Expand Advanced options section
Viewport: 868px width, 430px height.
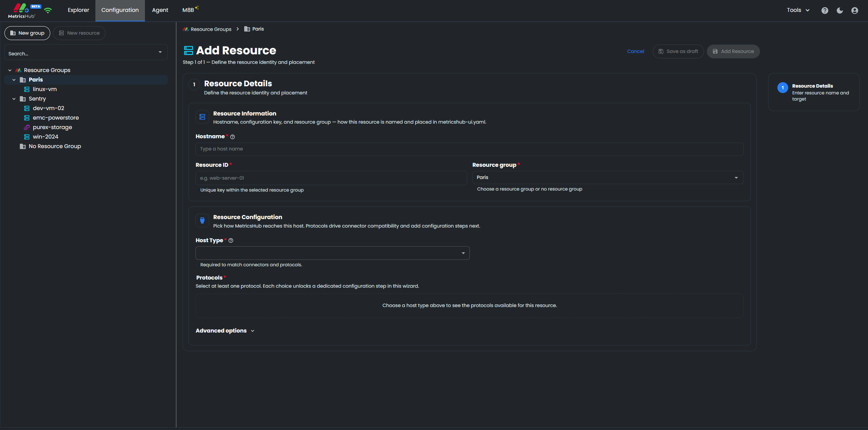point(225,330)
